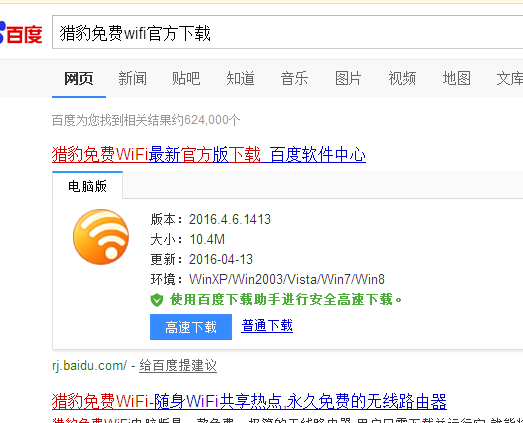523x423 pixels.
Task: Open the 图片 tab
Action: [x=348, y=79]
